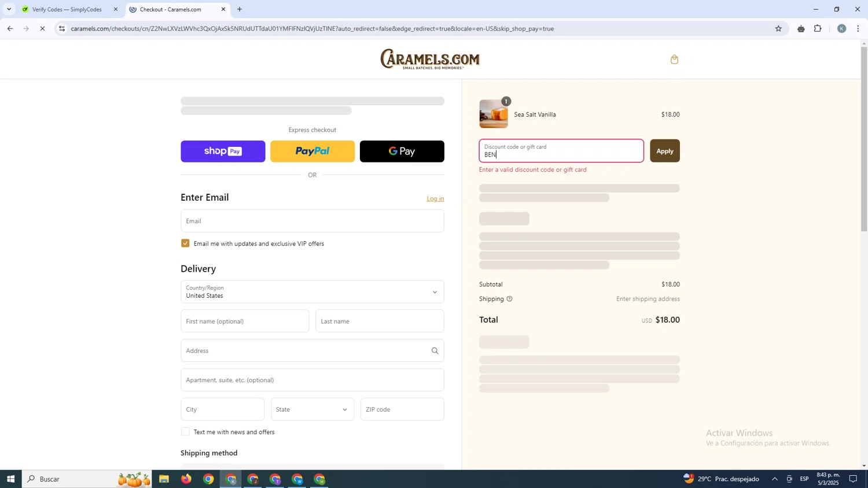Image resolution: width=868 pixels, height=488 pixels.
Task: Click the Apartment, suite, etc. field
Action: click(x=312, y=380)
